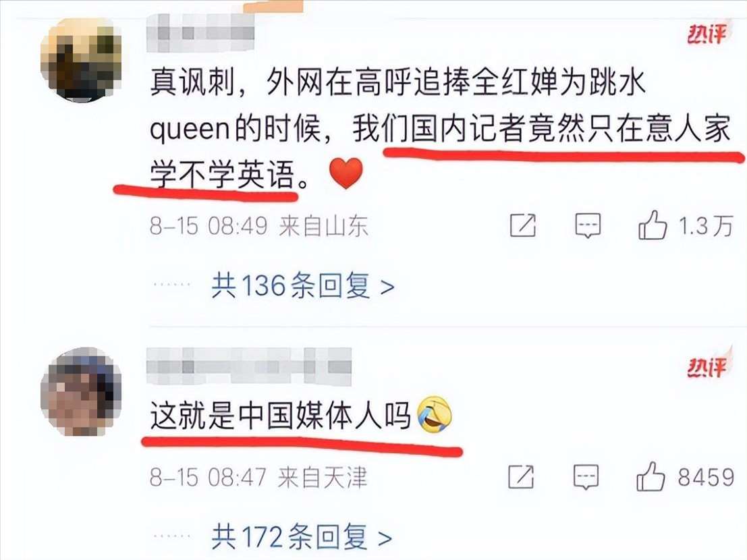
Task: Expand 共172条回复 replies
Action: [x=302, y=536]
